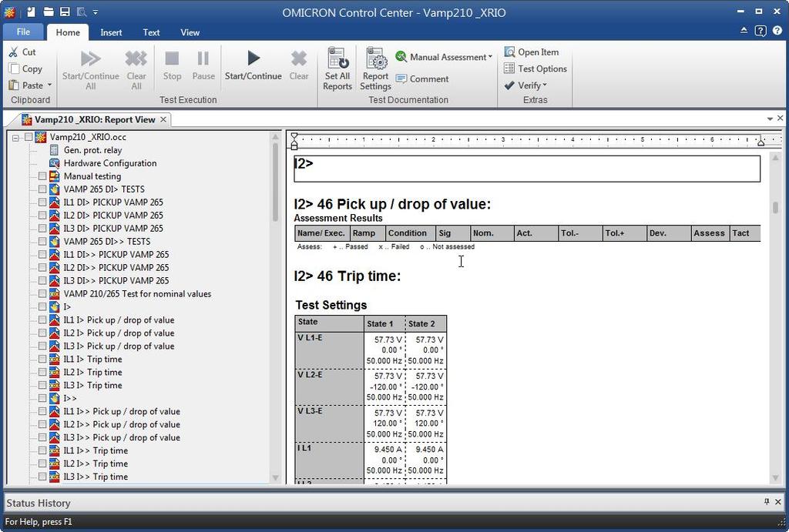Tick VAMP 265 DI> TESTS checkbox
The image size is (789, 532).
[42, 189]
